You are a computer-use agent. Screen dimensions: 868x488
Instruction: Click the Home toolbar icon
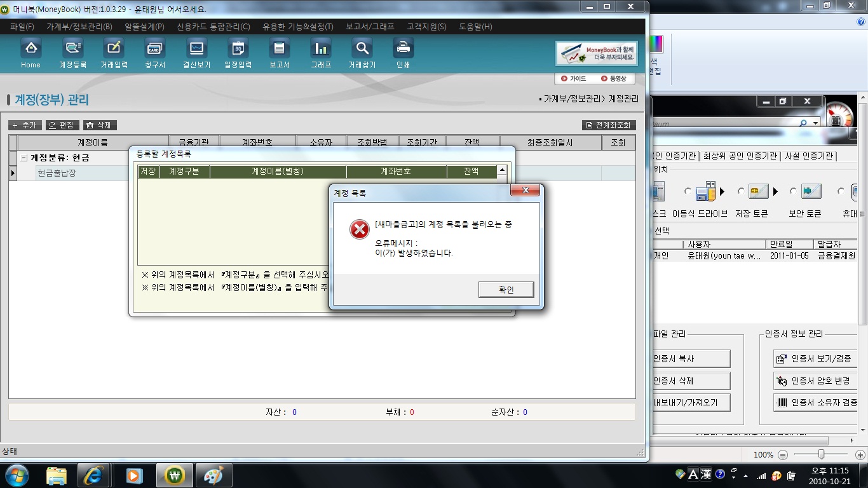[x=31, y=49]
